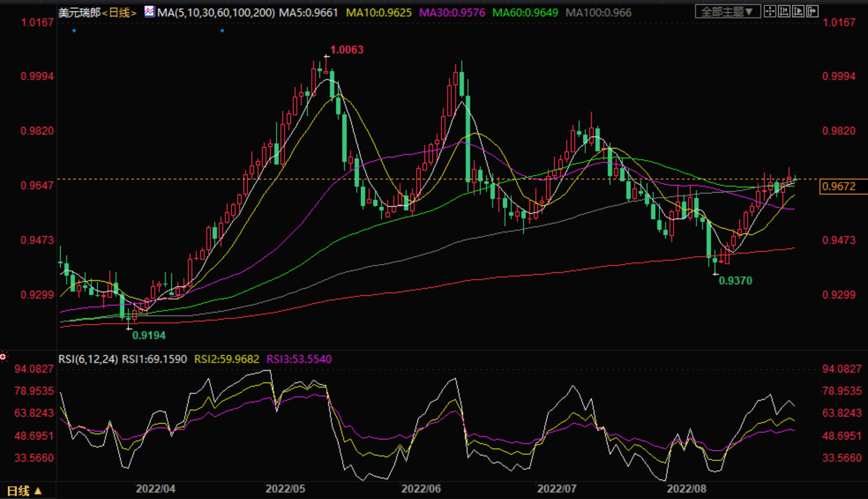Click the jump-to-start axis icon
This screenshot has width=868, height=499.
(784, 11)
